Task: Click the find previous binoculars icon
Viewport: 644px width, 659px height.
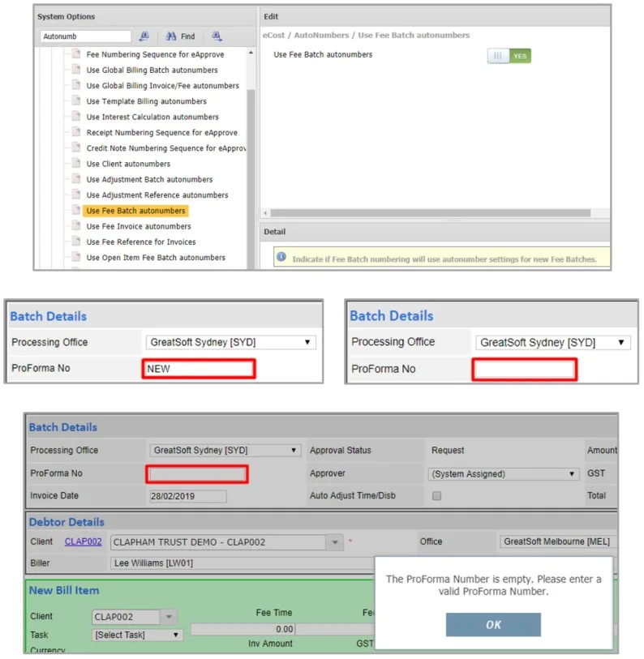Action: click(144, 36)
